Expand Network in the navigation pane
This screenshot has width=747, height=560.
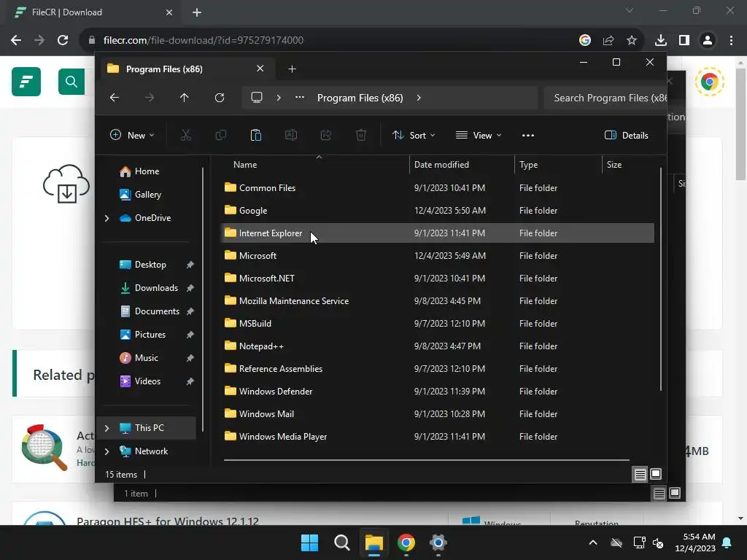tap(107, 451)
